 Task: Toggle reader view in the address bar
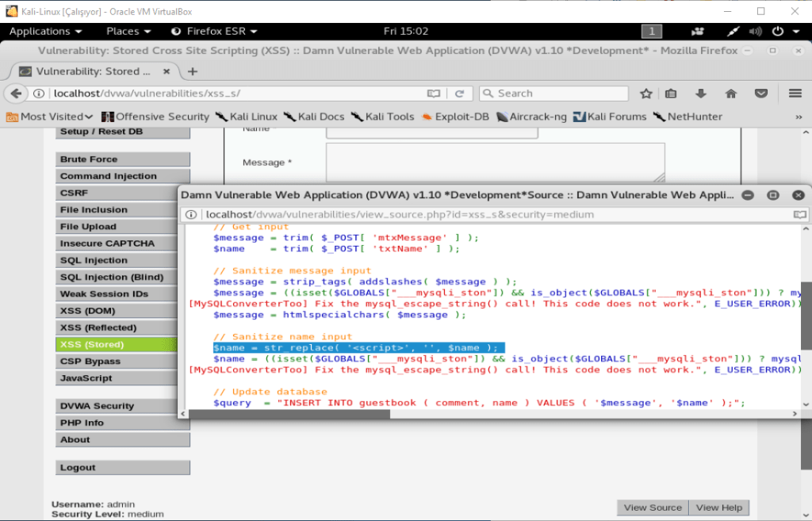click(x=434, y=94)
